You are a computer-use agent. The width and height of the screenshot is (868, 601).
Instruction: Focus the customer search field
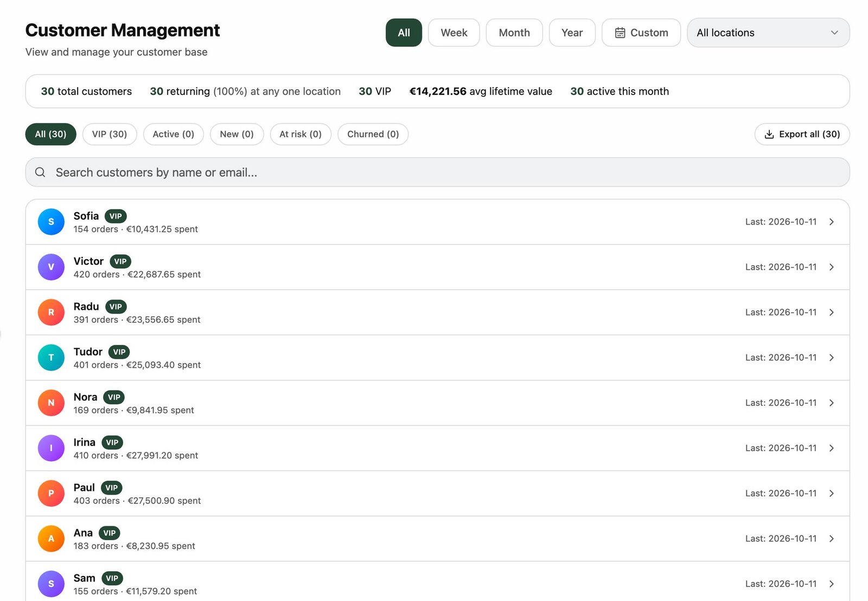click(x=437, y=172)
